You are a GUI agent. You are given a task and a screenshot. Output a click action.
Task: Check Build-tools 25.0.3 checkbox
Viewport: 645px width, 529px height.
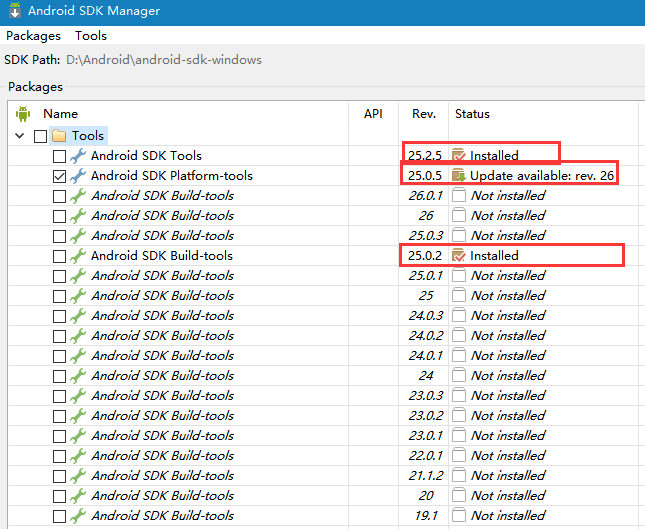click(x=59, y=236)
